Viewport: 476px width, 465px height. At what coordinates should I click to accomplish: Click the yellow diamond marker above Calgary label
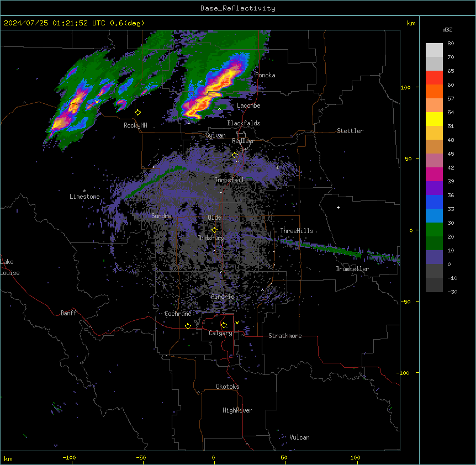[224, 325]
